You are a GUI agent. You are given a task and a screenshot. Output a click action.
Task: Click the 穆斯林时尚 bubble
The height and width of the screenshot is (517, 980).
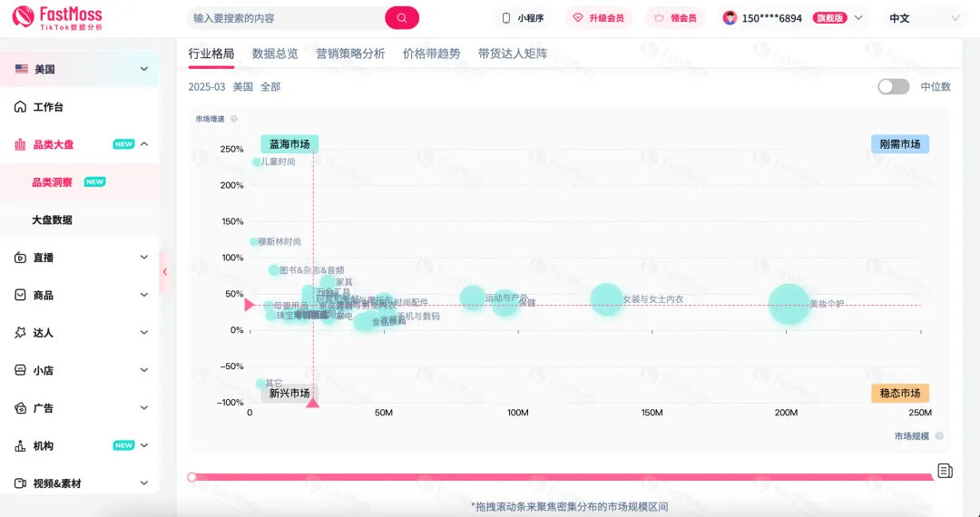point(254,241)
